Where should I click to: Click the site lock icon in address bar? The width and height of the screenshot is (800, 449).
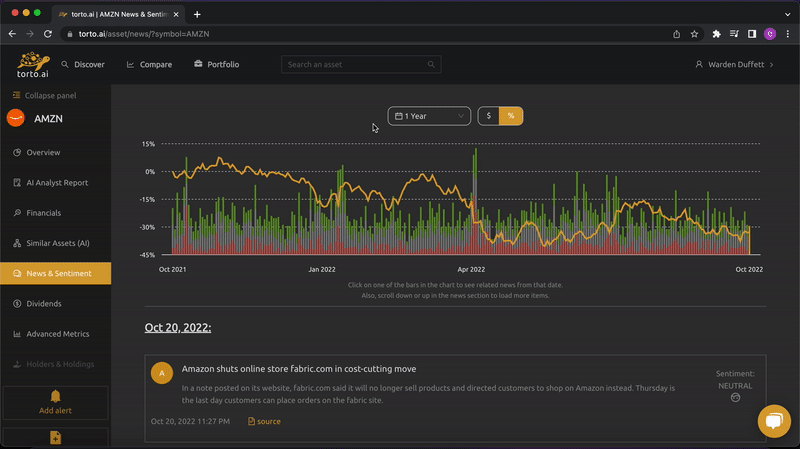point(70,34)
